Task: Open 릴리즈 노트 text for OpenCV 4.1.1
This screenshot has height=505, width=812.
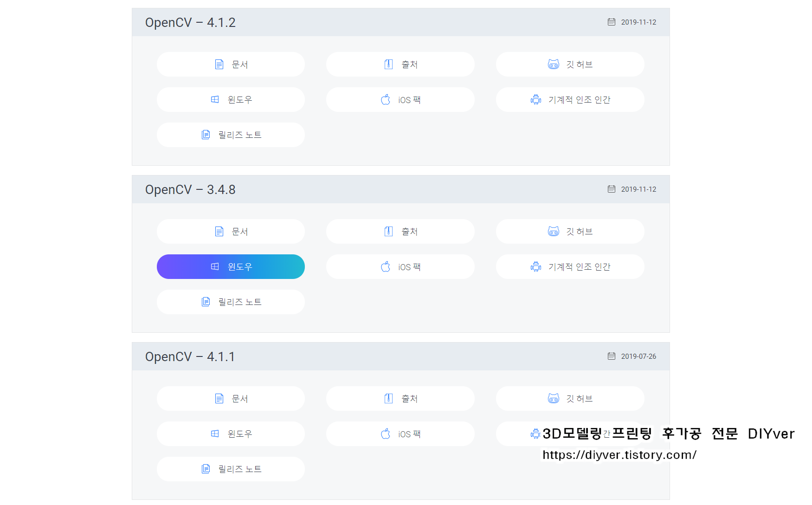Action: click(240, 469)
